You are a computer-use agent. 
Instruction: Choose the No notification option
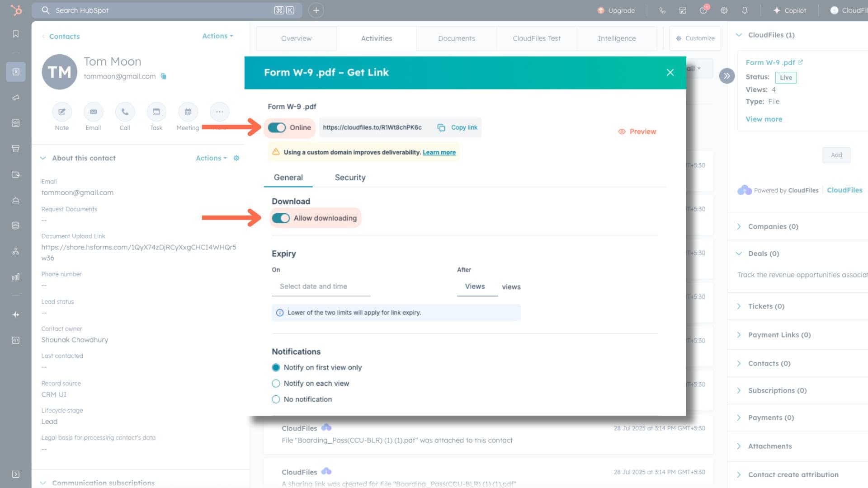(x=276, y=399)
